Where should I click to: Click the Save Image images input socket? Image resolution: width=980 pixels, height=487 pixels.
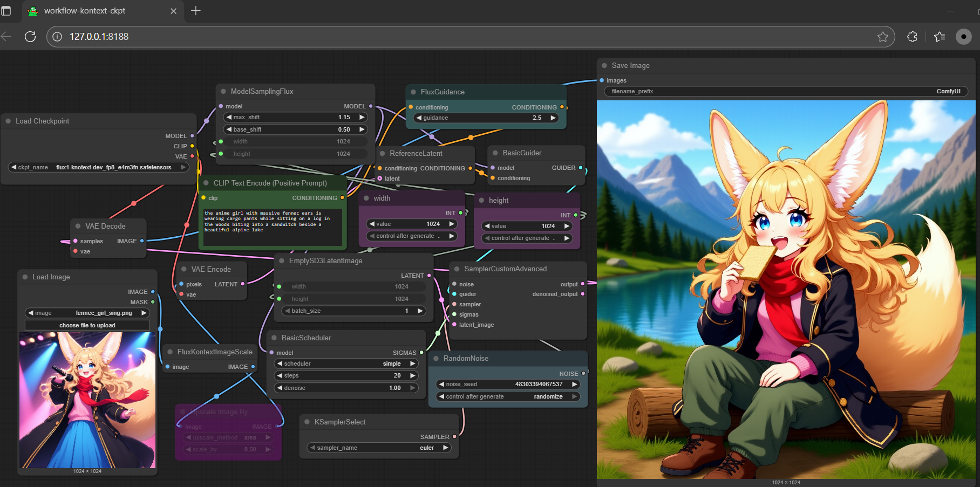(x=602, y=80)
